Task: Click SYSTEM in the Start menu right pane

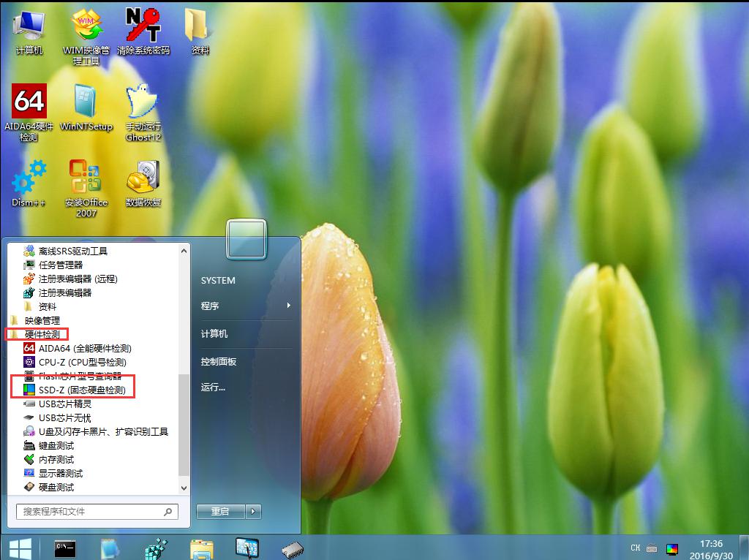Action: point(218,280)
